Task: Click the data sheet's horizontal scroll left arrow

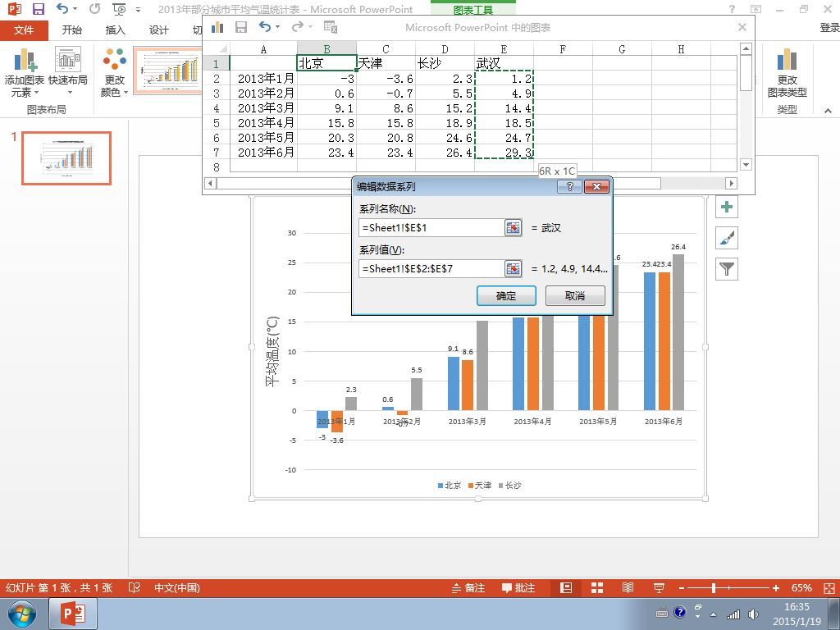Action: coord(211,183)
